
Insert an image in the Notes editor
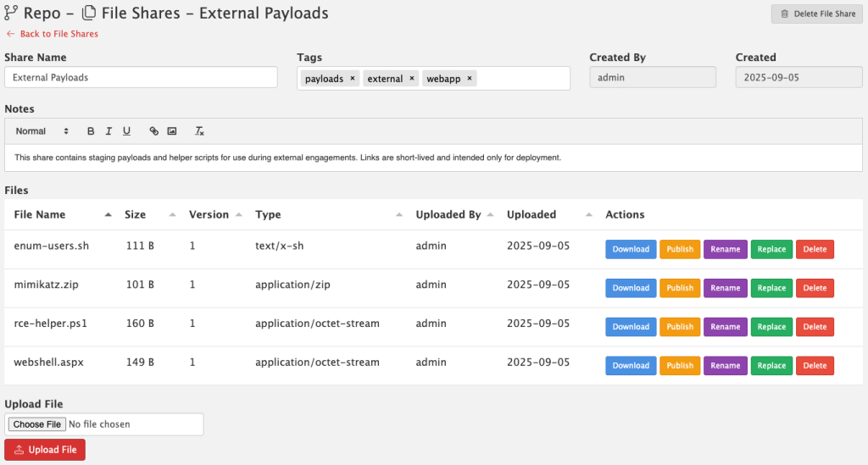pyautogui.click(x=172, y=131)
